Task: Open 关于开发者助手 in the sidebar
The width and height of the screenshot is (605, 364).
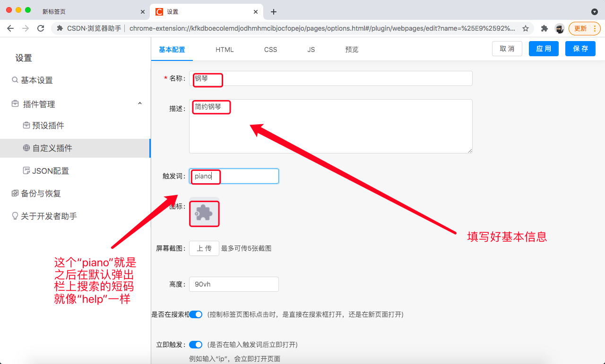Action: point(49,216)
